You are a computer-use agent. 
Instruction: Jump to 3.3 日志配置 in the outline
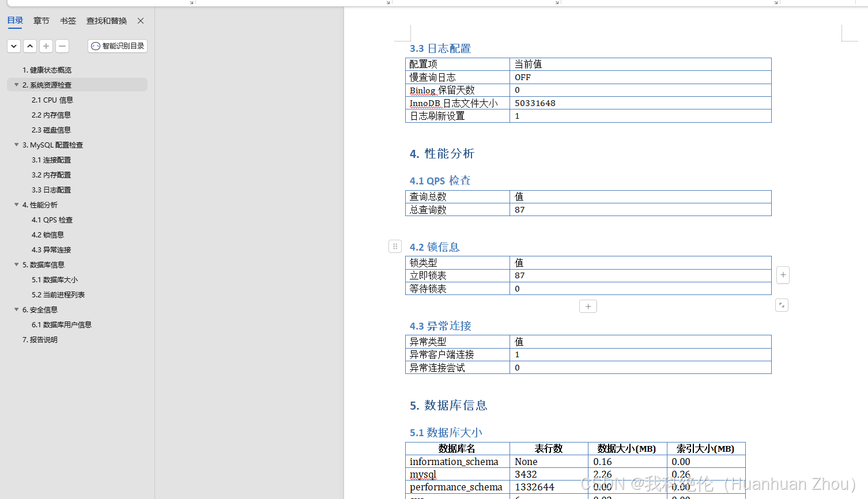tap(51, 190)
